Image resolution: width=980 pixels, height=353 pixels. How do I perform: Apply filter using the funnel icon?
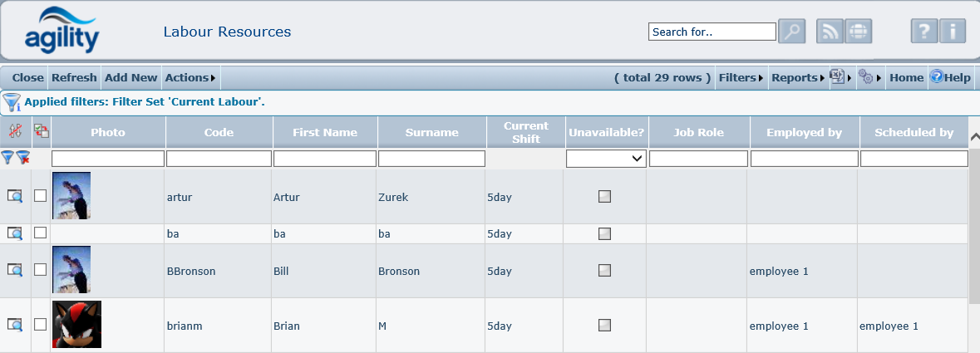[x=7, y=158]
